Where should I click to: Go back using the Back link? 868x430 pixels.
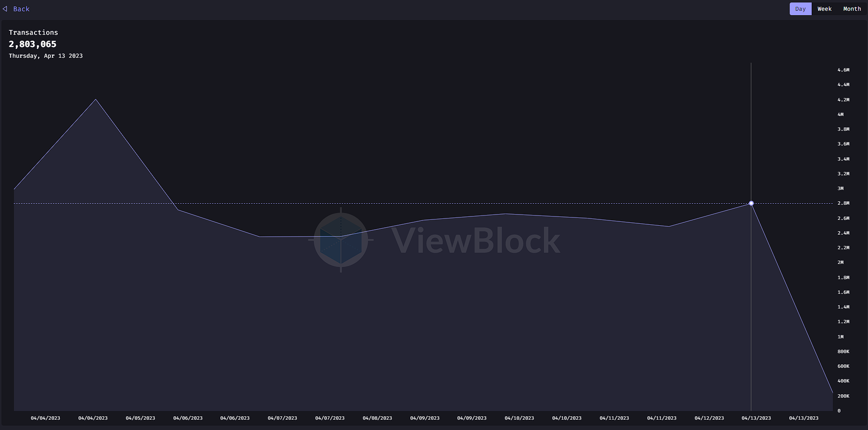click(21, 9)
